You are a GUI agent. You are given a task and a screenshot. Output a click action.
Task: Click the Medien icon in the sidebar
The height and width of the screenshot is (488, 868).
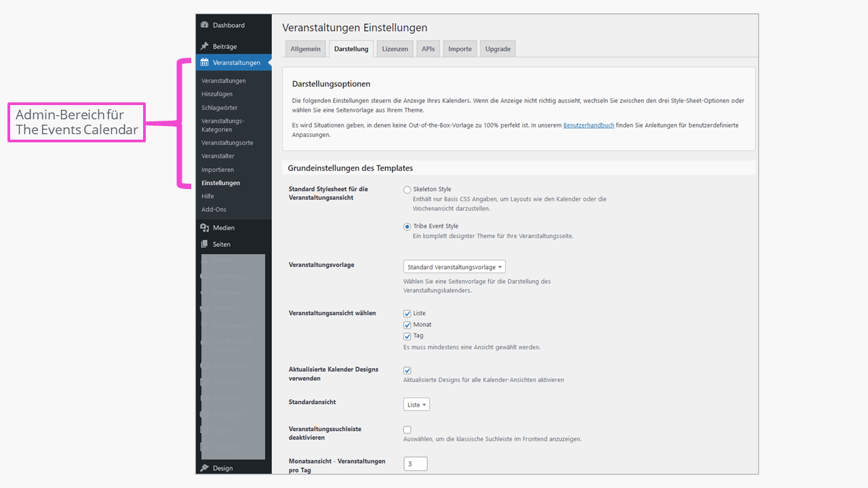tap(204, 228)
